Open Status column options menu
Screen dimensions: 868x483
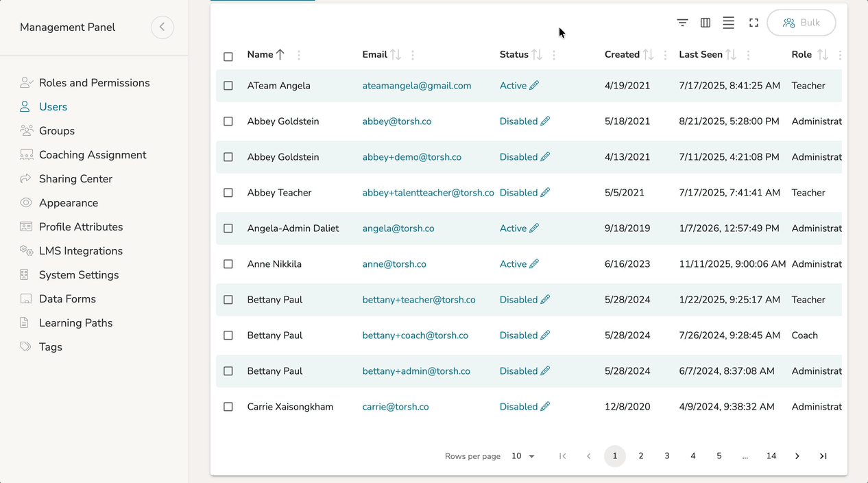pos(554,55)
